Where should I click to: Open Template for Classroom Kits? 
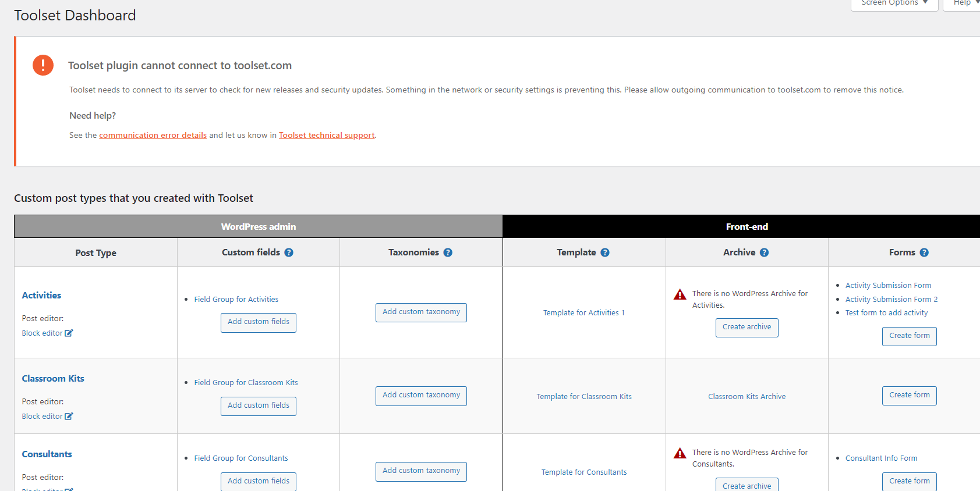[x=584, y=397]
